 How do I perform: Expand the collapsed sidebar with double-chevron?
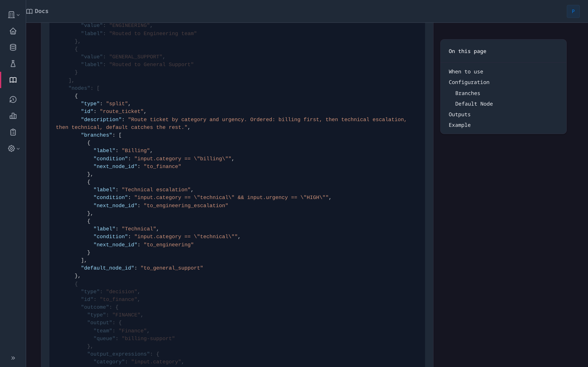pos(13,358)
